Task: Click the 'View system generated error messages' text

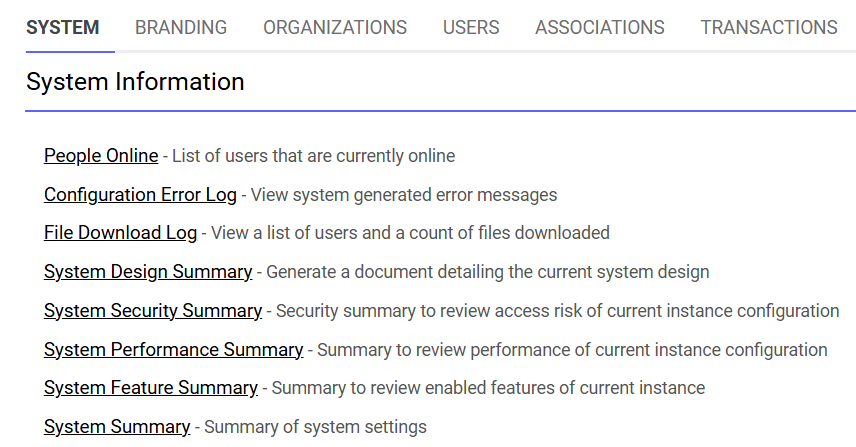Action: coord(403,195)
